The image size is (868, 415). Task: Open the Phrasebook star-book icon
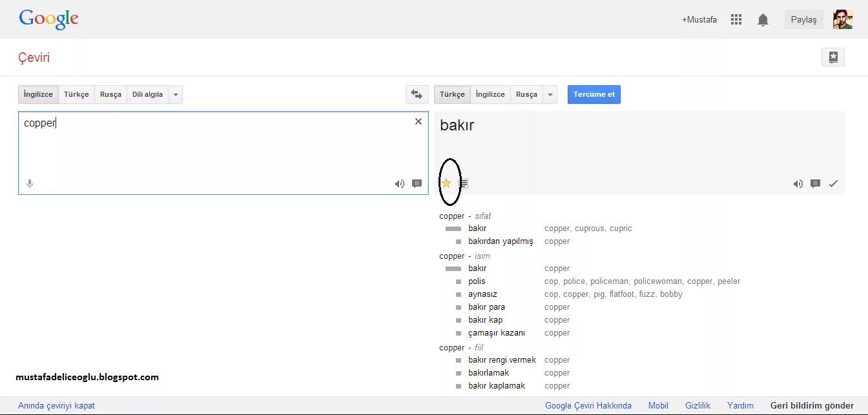click(833, 57)
